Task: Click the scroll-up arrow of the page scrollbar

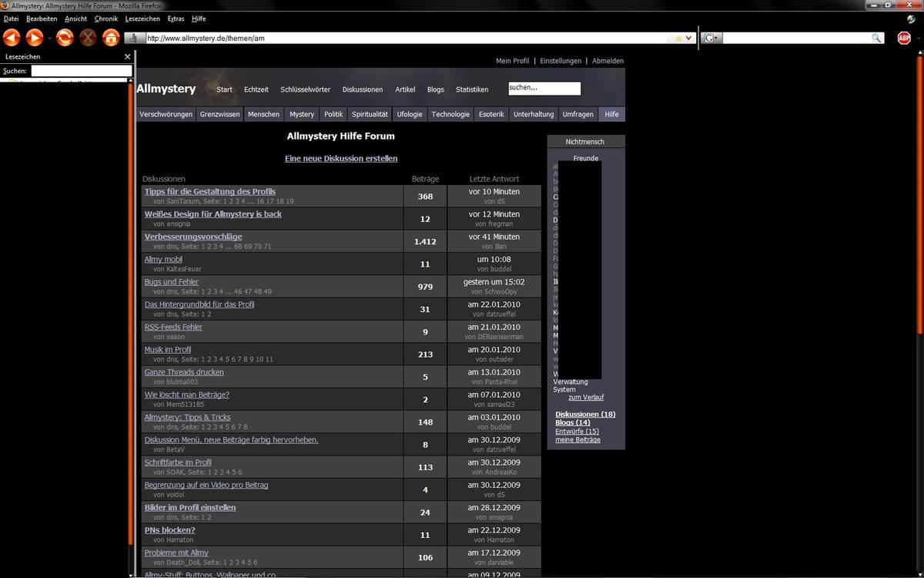Action: coord(919,54)
